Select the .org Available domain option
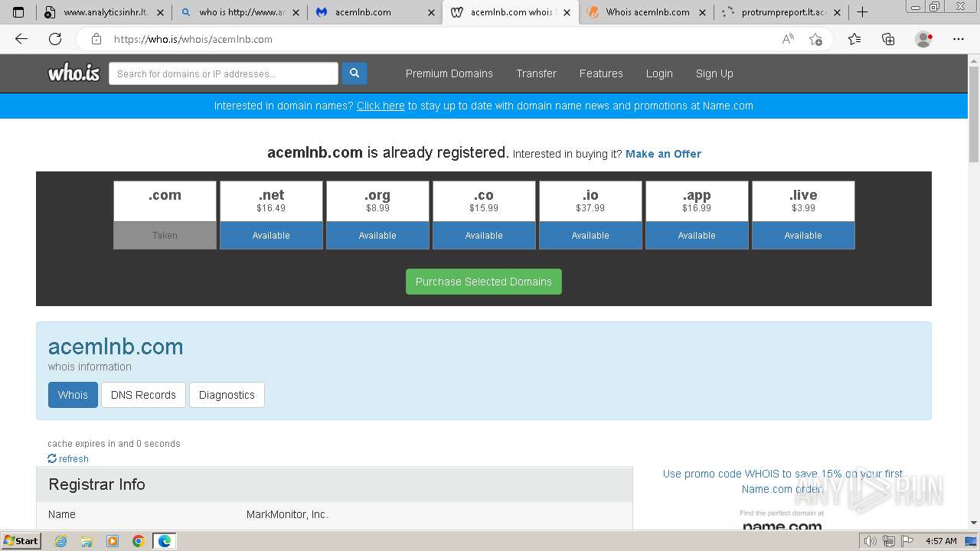This screenshot has width=980, height=551. (x=377, y=236)
